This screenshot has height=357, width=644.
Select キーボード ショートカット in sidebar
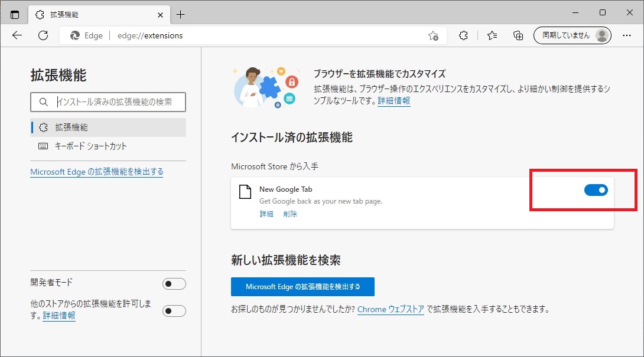click(x=109, y=146)
